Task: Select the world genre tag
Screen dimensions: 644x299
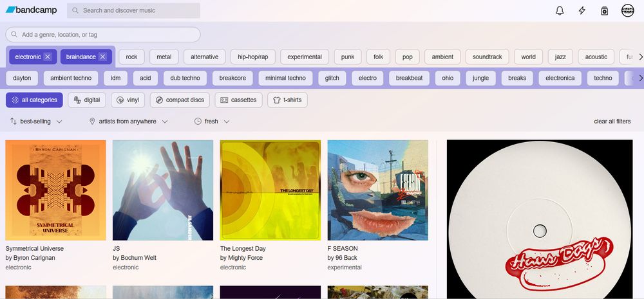Action: (x=528, y=57)
